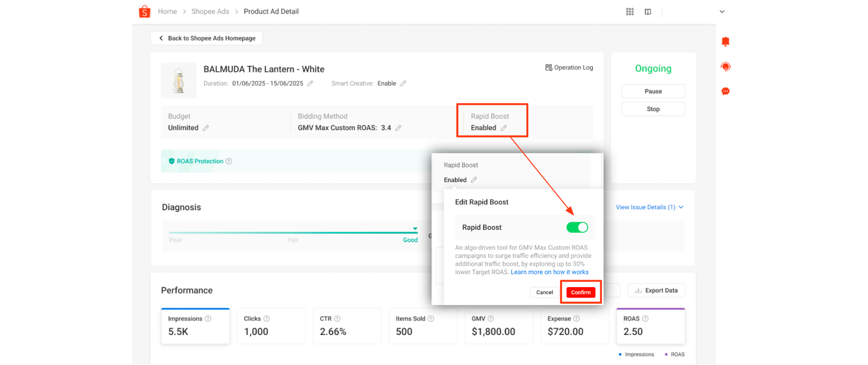Image resolution: width=868 pixels, height=365 pixels.
Task: Expand the View Issue Details dropdown
Action: [x=649, y=207]
